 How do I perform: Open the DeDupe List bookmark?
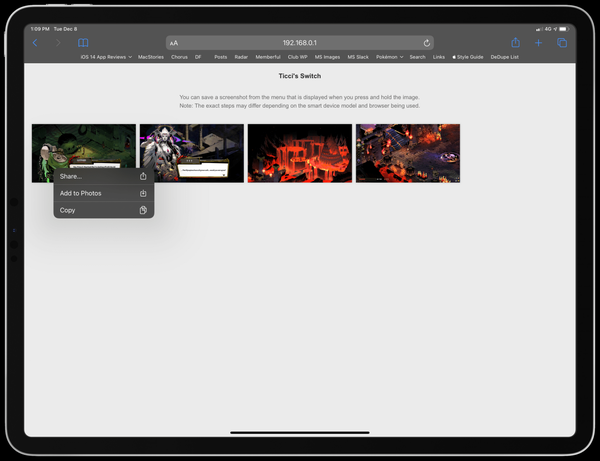pyautogui.click(x=504, y=57)
